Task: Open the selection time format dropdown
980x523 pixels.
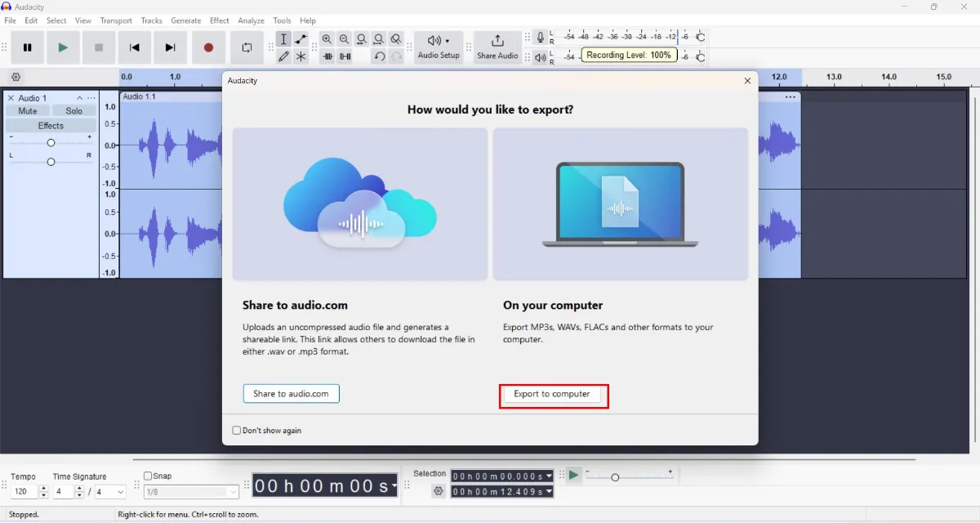Action: tap(550, 475)
